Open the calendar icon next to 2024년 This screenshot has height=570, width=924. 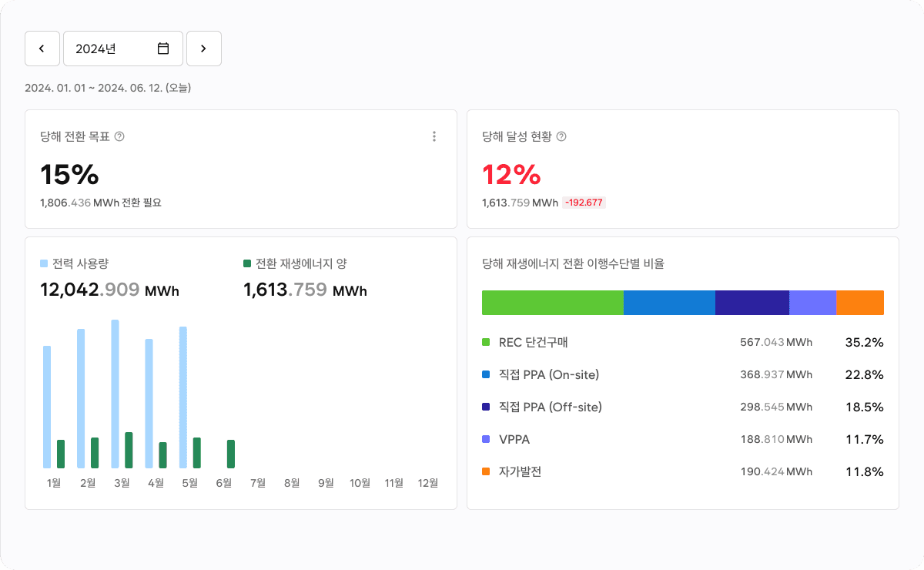(x=162, y=48)
